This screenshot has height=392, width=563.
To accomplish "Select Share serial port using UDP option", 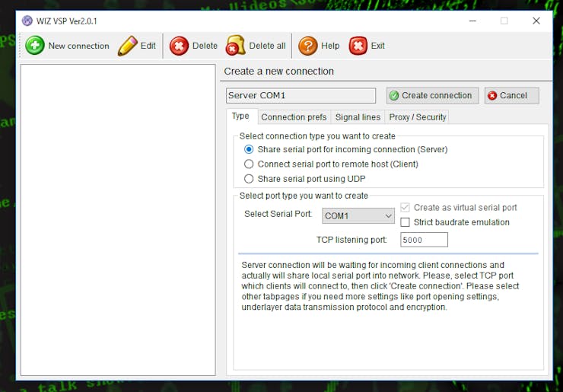I will coord(249,179).
